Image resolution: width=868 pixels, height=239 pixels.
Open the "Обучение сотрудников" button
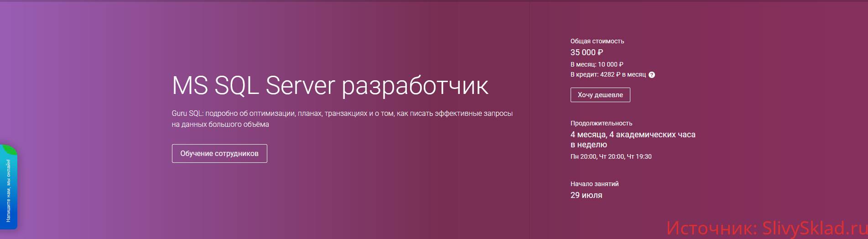[x=219, y=153]
